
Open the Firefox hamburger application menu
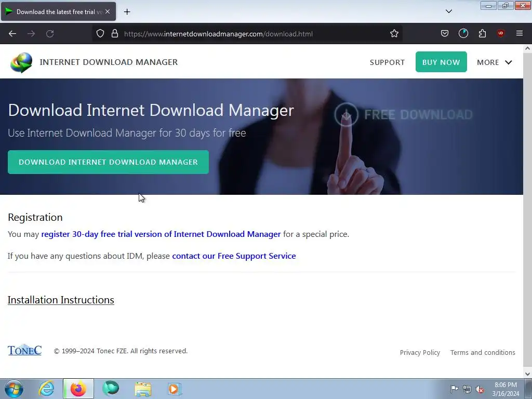click(519, 33)
